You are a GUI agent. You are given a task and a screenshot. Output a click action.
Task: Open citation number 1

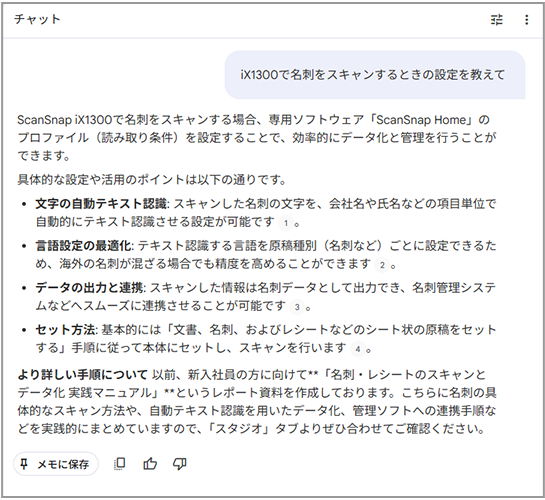click(x=286, y=223)
